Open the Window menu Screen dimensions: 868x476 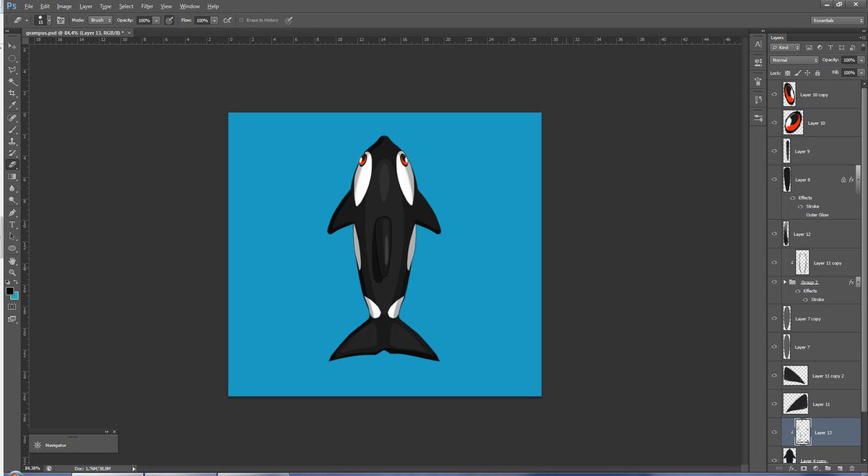click(190, 6)
